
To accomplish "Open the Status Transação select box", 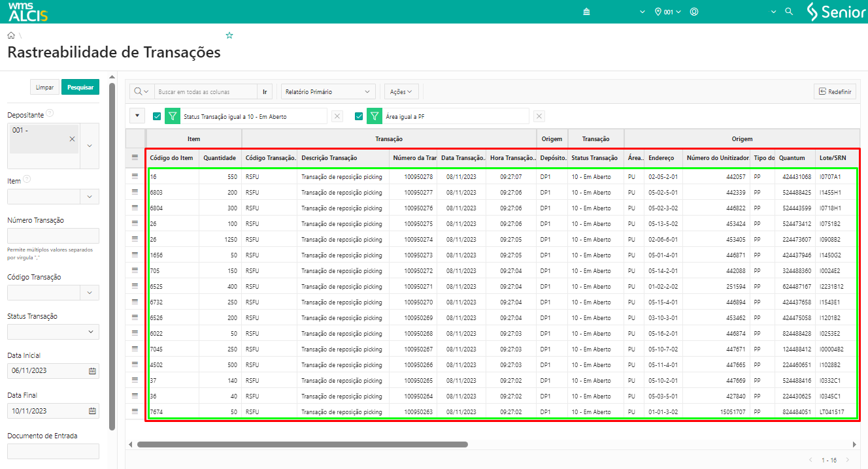I will tap(53, 332).
